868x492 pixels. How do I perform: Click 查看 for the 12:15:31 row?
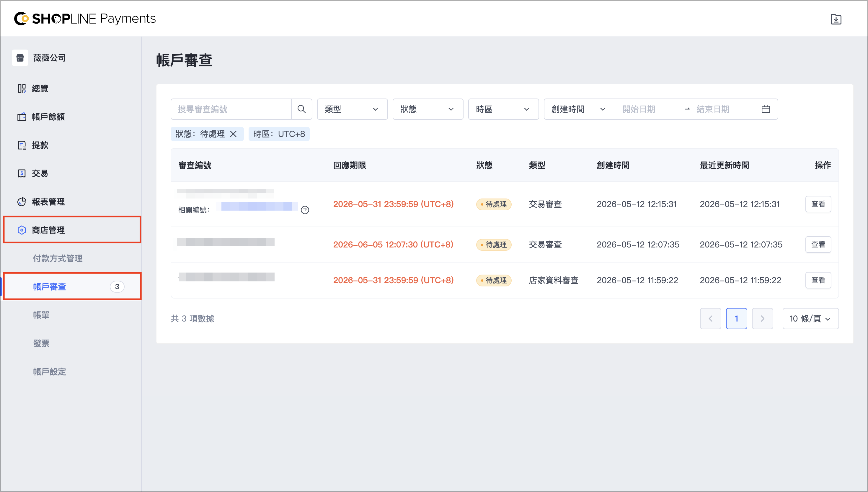818,204
